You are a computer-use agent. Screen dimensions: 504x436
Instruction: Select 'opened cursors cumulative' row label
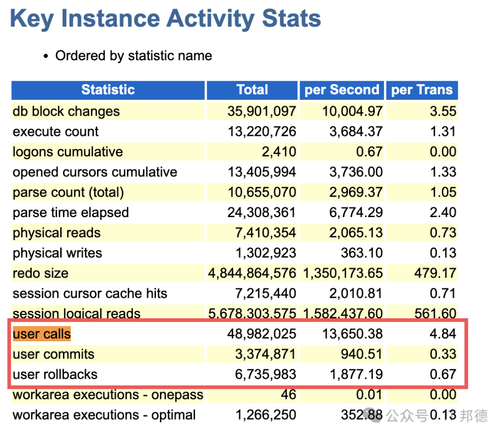click(x=95, y=172)
